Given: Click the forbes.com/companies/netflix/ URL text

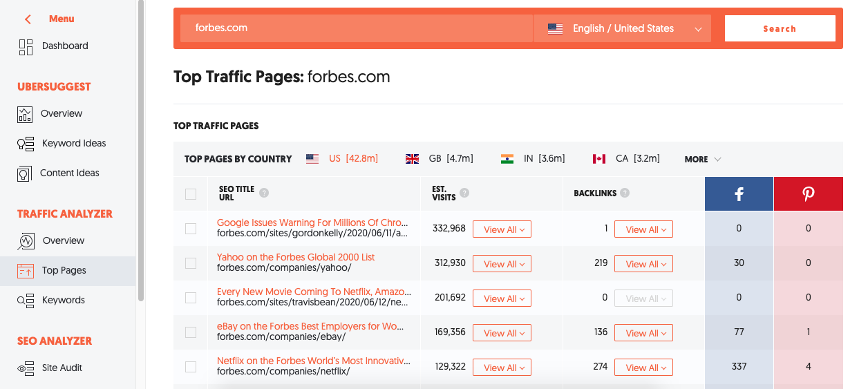Looking at the screenshot, I should click(283, 372).
